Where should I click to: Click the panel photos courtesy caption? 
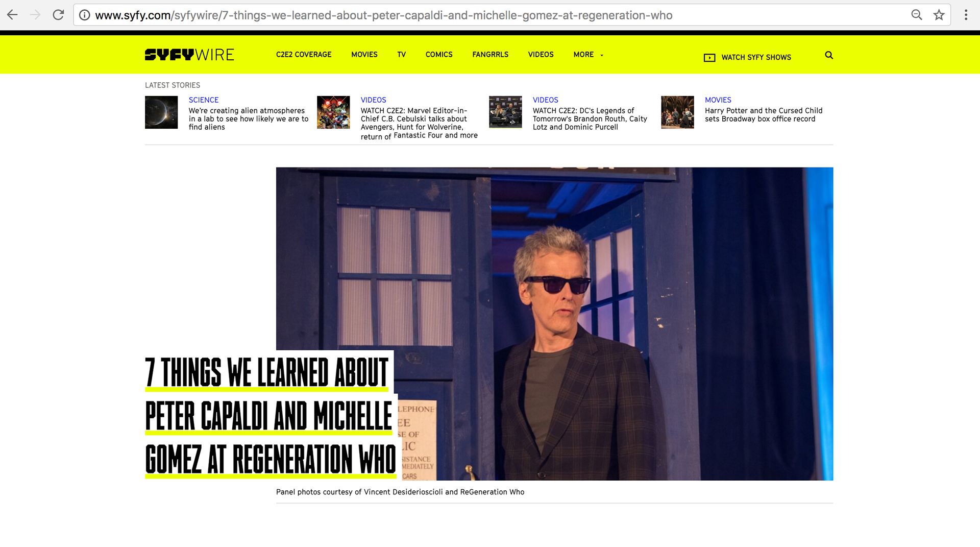400,492
